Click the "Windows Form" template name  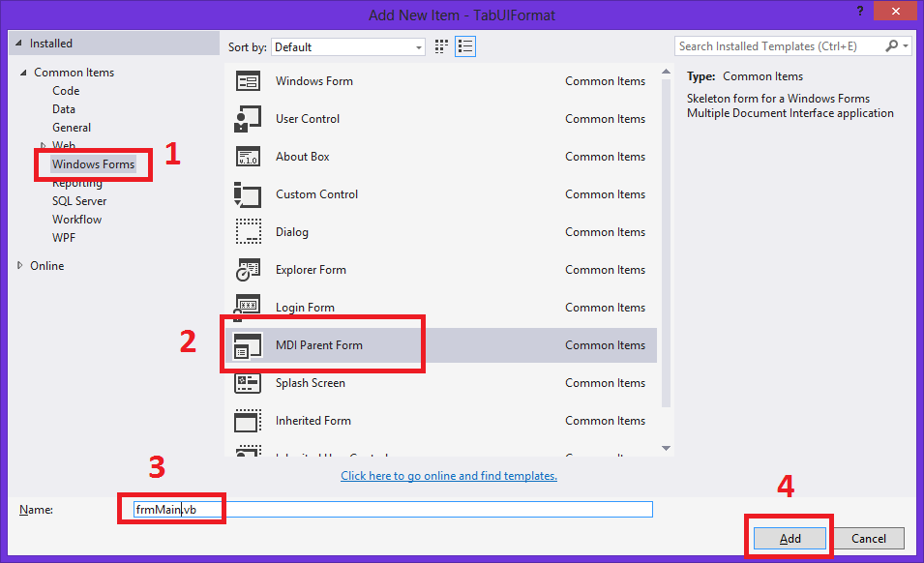[314, 81]
